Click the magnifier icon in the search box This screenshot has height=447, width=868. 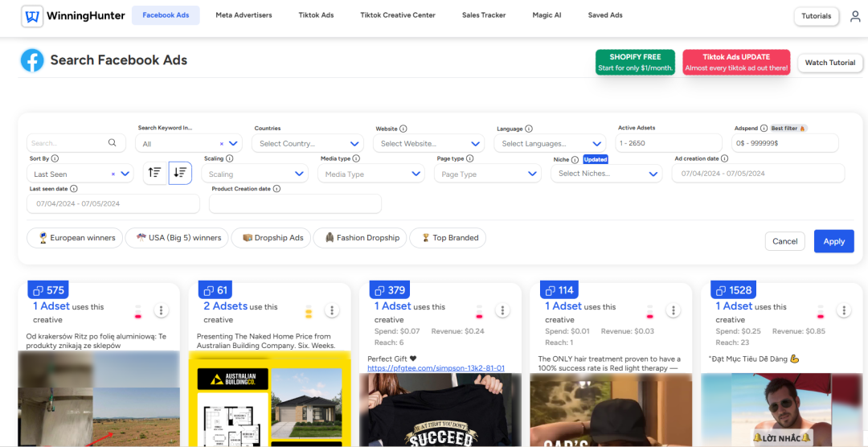113,143
